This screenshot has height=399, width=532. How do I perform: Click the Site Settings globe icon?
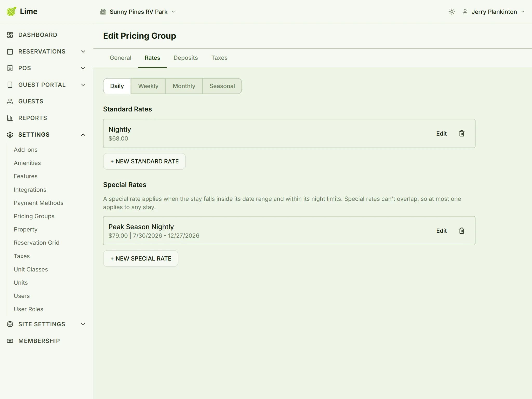[10, 324]
